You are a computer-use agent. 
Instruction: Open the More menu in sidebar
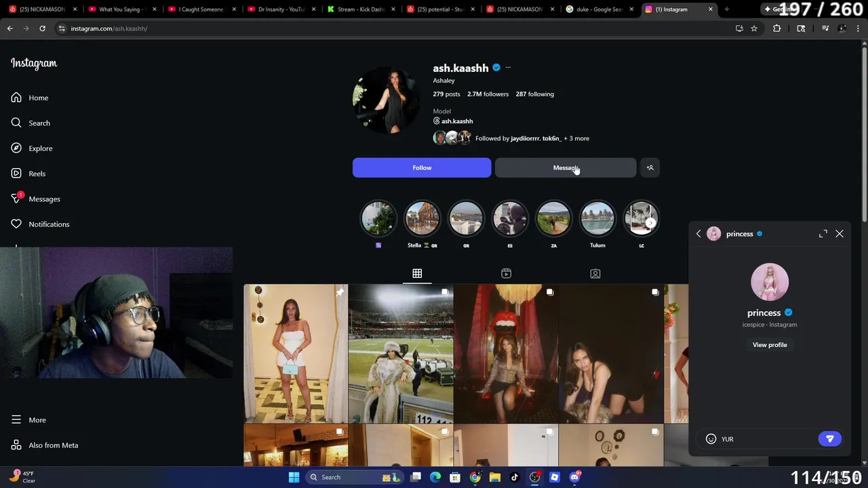pyautogui.click(x=28, y=420)
